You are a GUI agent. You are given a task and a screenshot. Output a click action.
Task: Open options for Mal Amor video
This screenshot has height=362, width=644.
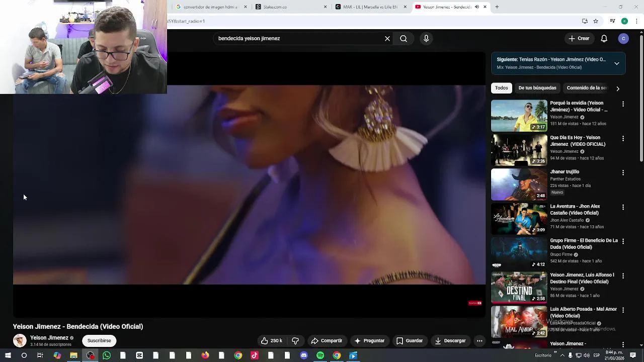[623, 310]
